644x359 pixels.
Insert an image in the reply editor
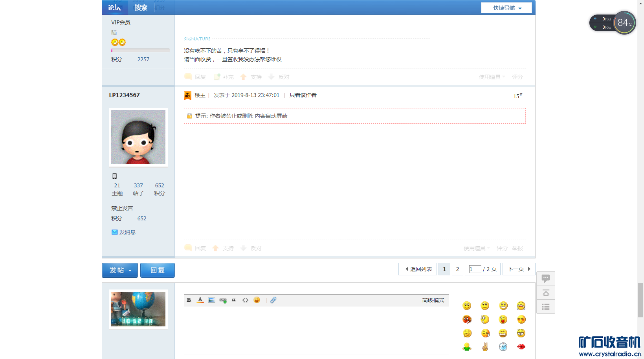(211, 300)
